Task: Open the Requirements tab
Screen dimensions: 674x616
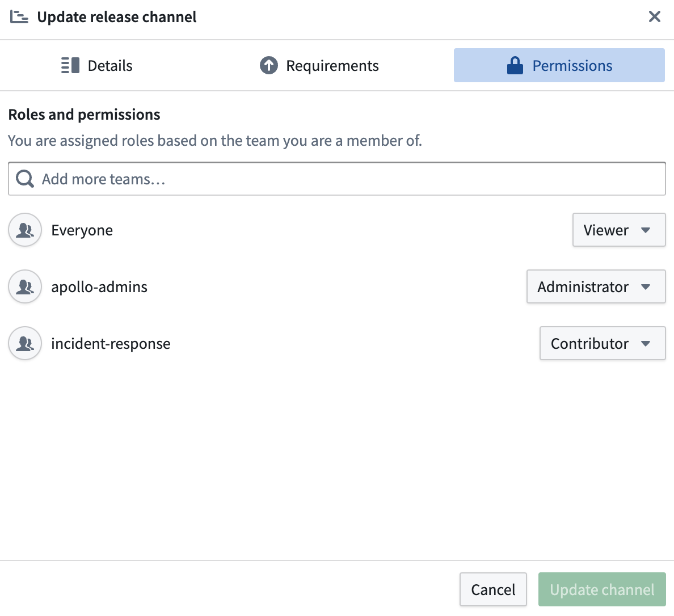Action: (x=319, y=65)
